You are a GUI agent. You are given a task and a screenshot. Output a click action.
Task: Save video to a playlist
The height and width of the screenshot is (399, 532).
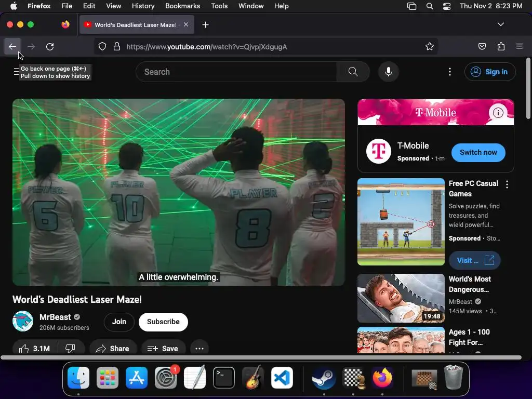[x=163, y=349]
